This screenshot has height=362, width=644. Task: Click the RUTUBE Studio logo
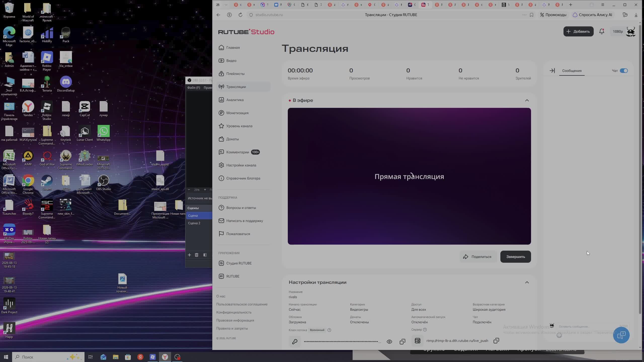coord(246,32)
